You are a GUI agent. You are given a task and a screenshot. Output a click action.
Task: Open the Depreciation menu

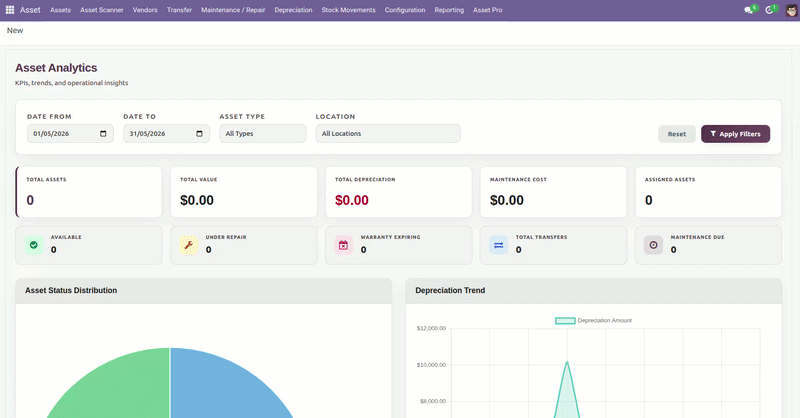pos(293,10)
